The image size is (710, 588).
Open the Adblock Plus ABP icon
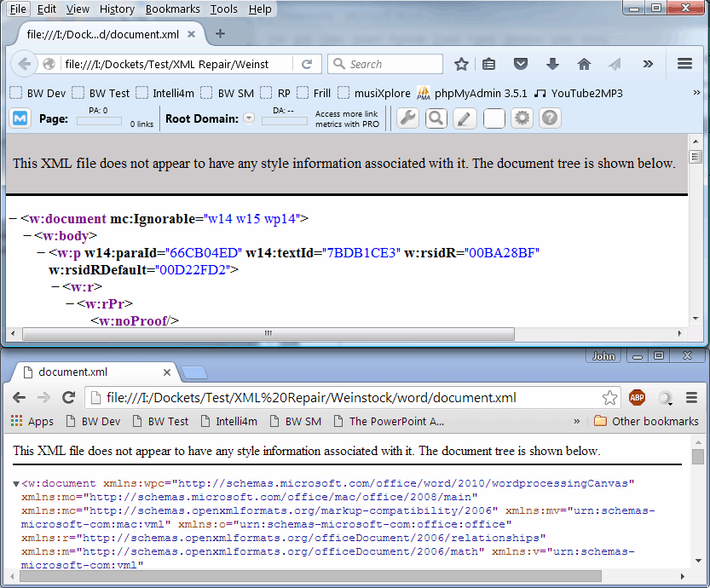pos(637,398)
